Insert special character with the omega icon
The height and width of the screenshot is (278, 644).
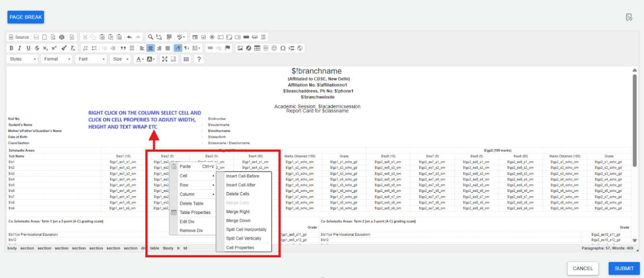[283, 48]
